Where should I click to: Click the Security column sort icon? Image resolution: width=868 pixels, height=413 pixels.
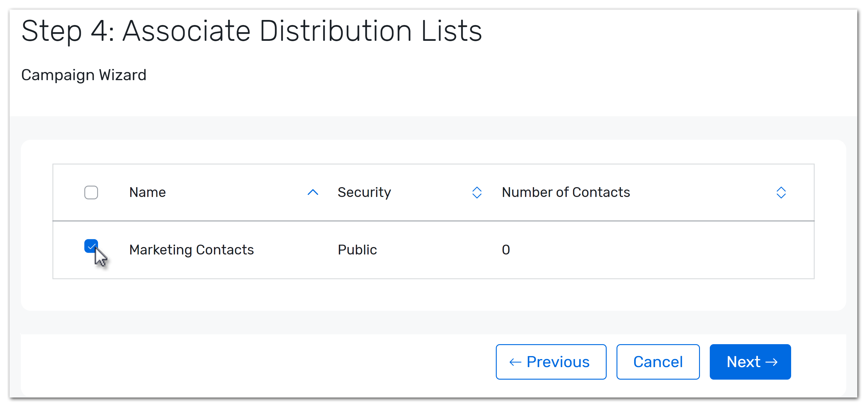tap(476, 192)
